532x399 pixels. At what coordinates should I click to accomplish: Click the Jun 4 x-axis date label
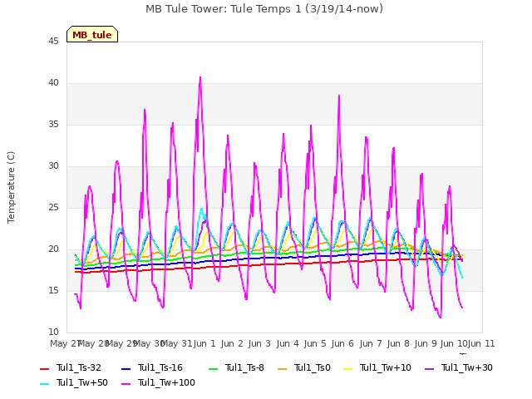(288, 343)
